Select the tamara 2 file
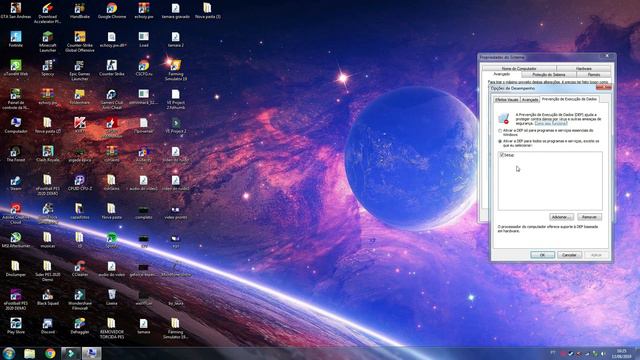This screenshot has width=640, height=360. (x=176, y=40)
